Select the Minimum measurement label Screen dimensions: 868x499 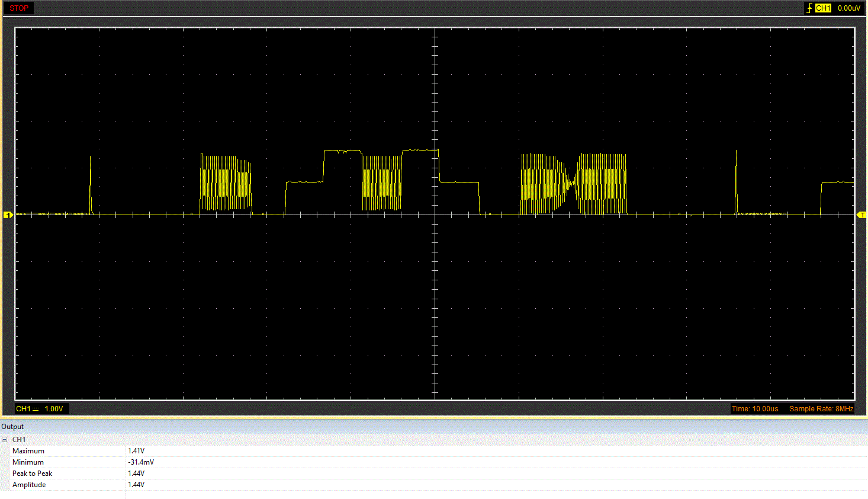[x=28, y=462]
